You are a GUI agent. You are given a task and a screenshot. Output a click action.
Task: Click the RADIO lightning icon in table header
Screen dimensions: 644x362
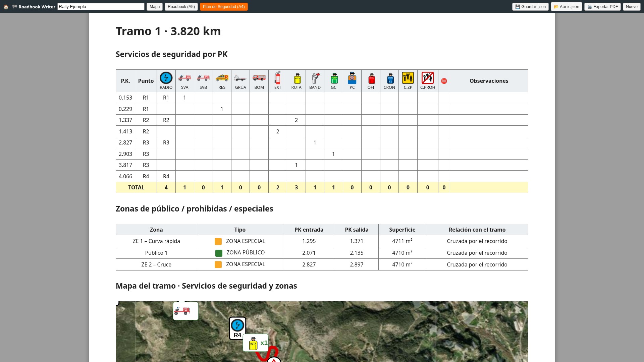[x=166, y=78]
